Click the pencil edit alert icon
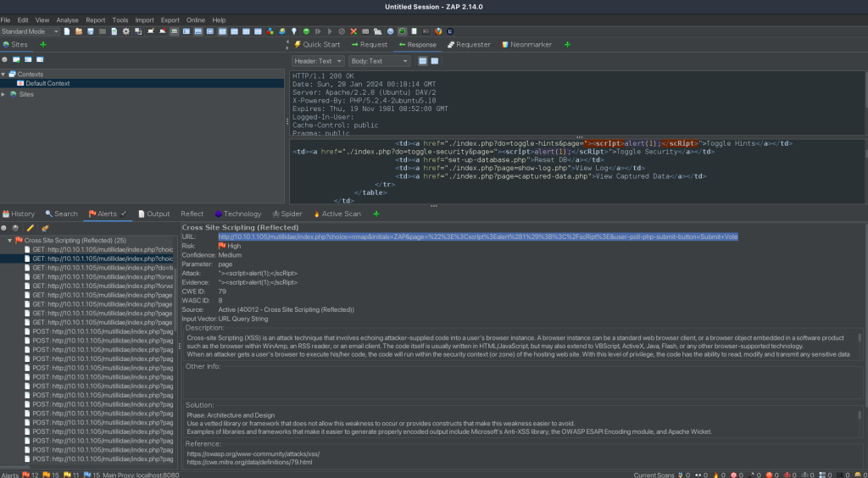The image size is (868, 478). [x=31, y=228]
